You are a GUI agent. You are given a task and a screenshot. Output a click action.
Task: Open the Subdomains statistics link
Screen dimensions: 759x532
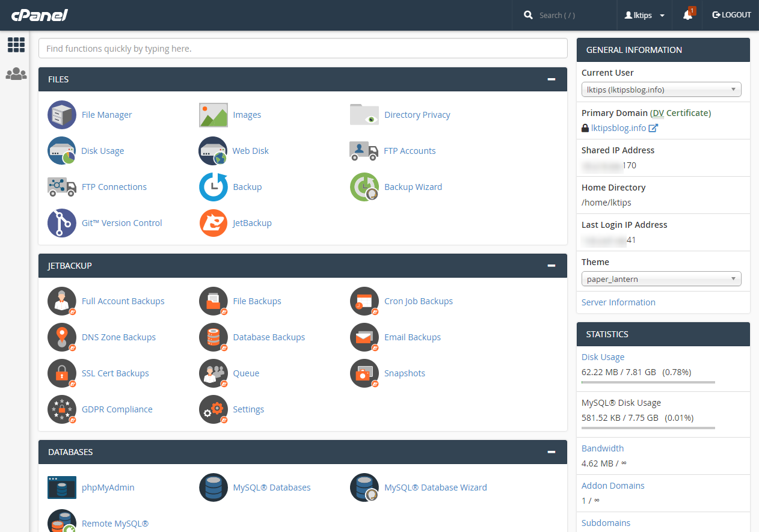(606, 523)
